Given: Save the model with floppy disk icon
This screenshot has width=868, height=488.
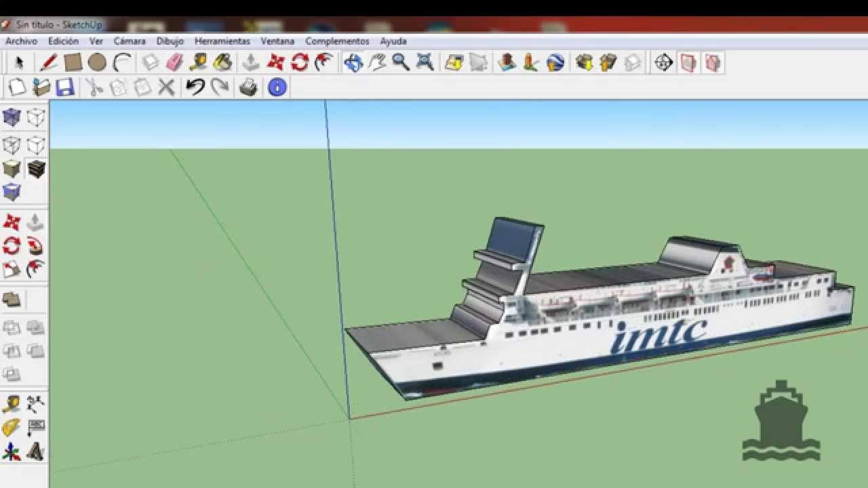Looking at the screenshot, I should coord(64,87).
